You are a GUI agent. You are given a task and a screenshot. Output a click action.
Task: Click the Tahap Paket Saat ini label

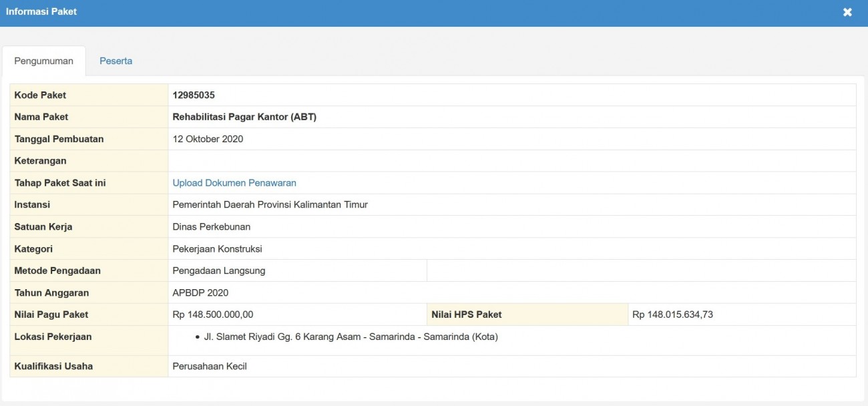(60, 183)
